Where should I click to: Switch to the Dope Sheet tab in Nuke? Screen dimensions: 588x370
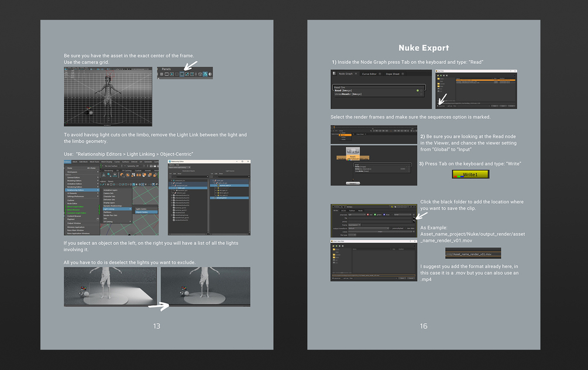pyautogui.click(x=393, y=74)
